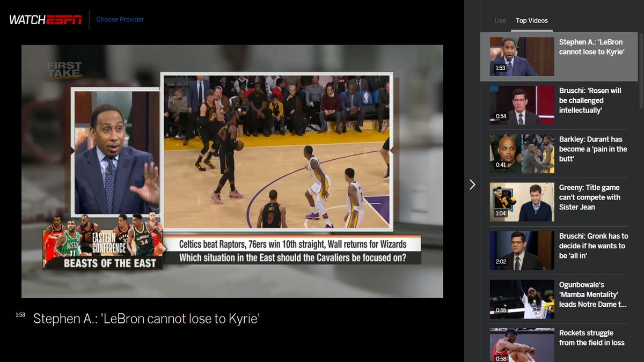Viewport: 644px width, 362px height.
Task: Open Barkley Durant video thumbnail
Action: 522,154
